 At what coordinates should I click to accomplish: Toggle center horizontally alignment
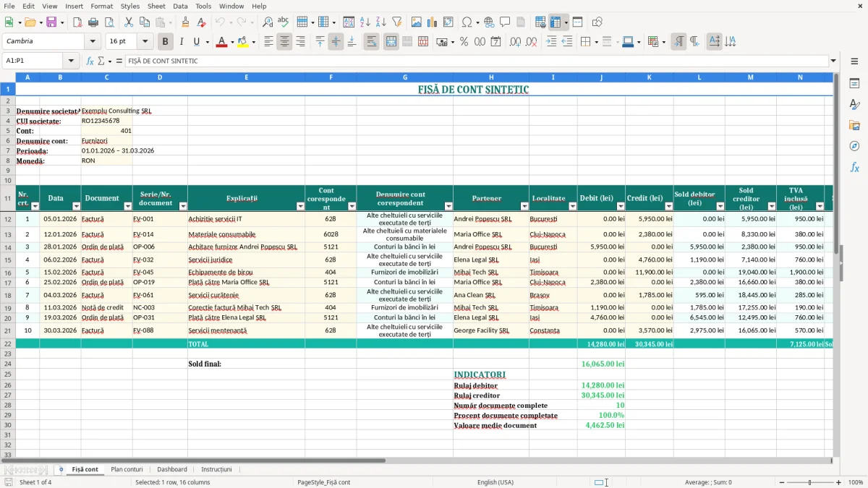click(x=284, y=42)
